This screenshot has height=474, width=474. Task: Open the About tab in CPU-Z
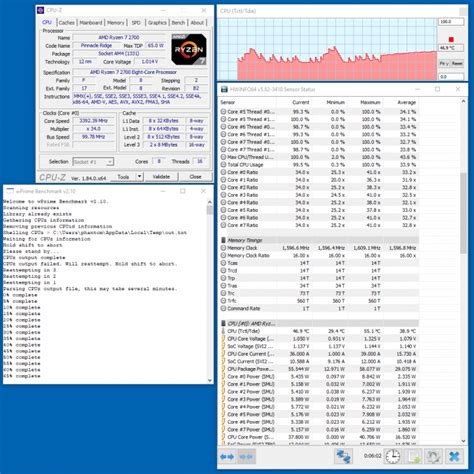(197, 23)
